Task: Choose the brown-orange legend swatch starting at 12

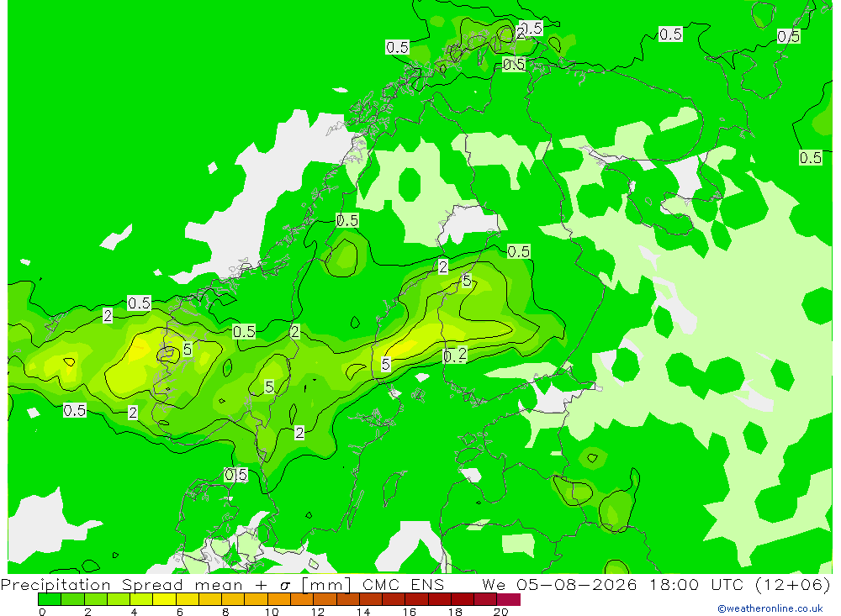Action: click(x=325, y=599)
